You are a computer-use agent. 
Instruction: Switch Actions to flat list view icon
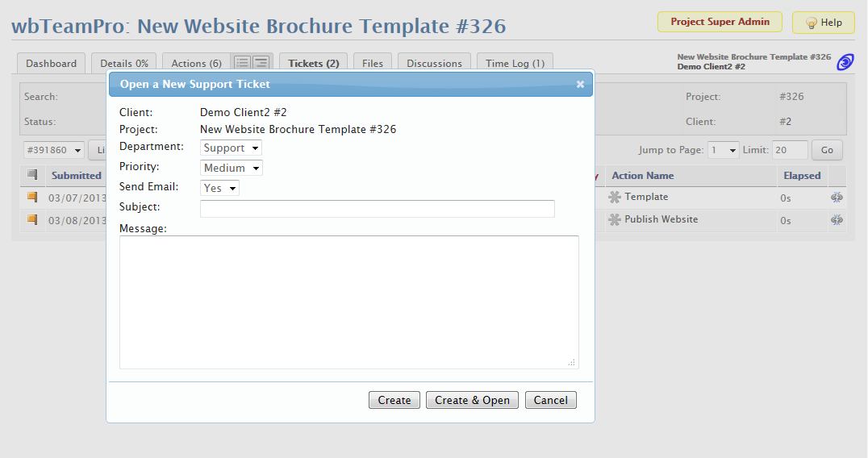coord(242,63)
